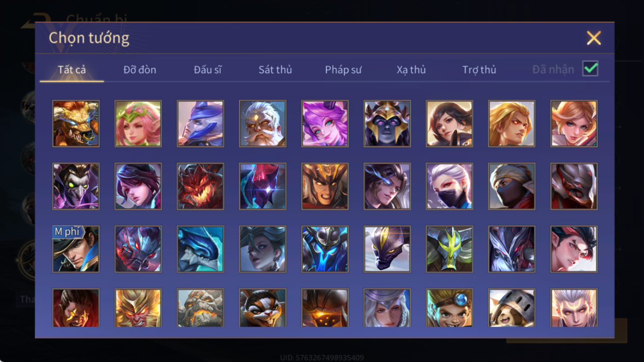The width and height of the screenshot is (644, 362).
Task: Toggle the 'Đã nhận' green checkbox
Action: pos(590,69)
